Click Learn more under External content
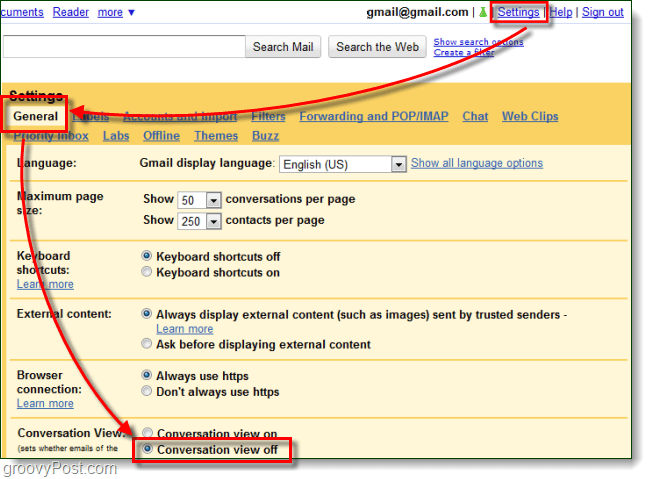This screenshot has width=652, height=479. tap(185, 329)
